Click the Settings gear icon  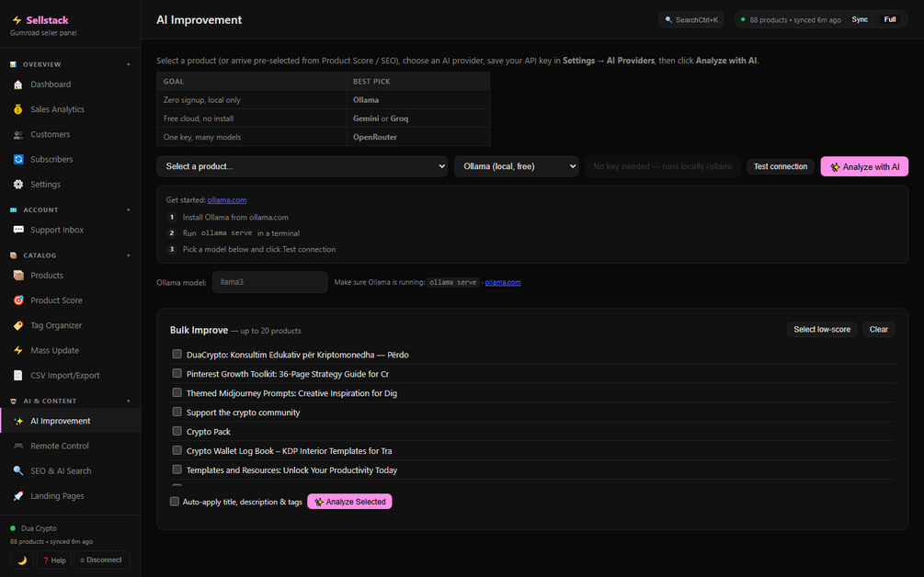tap(18, 185)
